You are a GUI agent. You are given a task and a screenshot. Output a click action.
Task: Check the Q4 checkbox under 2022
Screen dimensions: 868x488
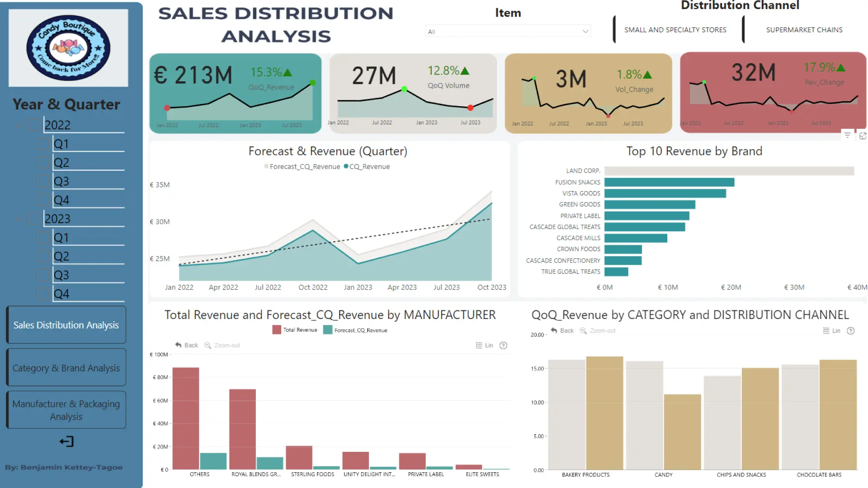pos(43,200)
